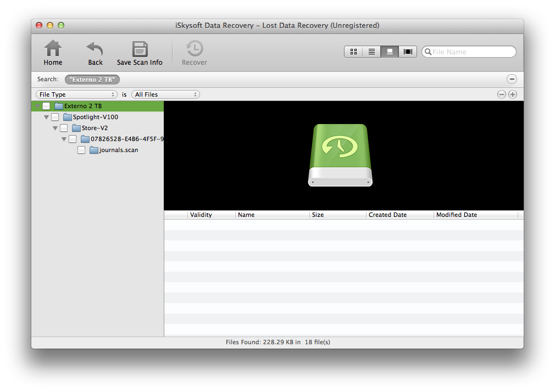The image size is (555, 392).
Task: Focus the File Name search field
Action: (469, 52)
